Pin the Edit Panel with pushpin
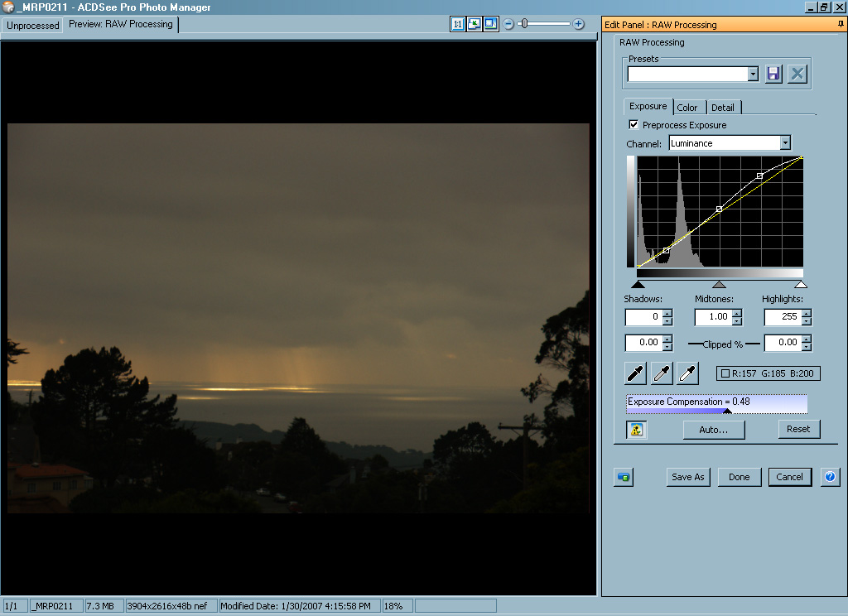The width and height of the screenshot is (848, 616). (841, 25)
